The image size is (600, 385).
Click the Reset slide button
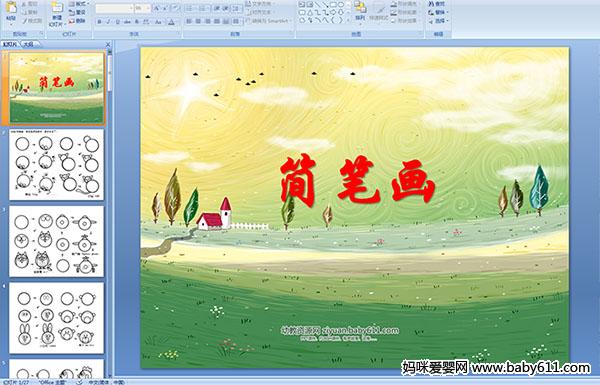[x=77, y=12]
